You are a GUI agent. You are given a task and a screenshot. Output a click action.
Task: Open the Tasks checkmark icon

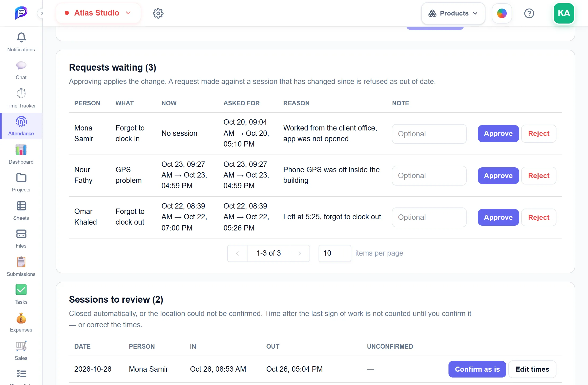click(21, 290)
